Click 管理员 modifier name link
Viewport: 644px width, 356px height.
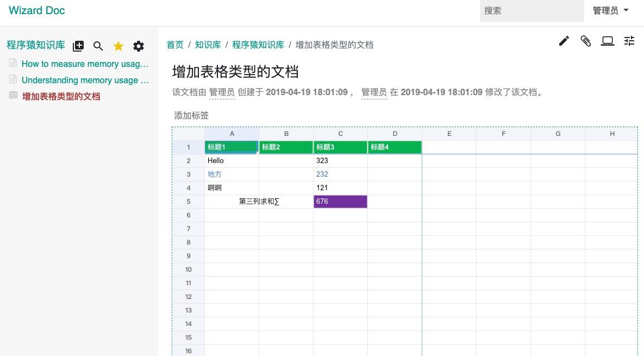(374, 92)
